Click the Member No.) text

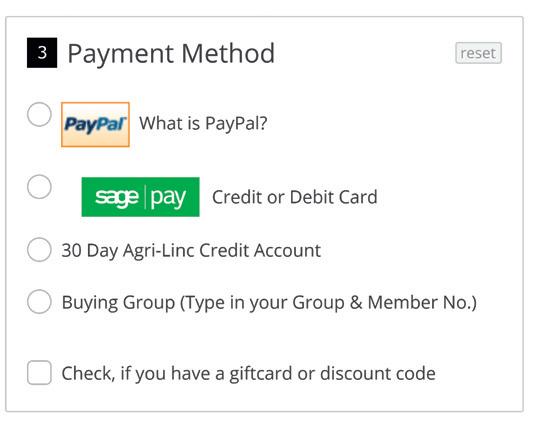pyautogui.click(x=422, y=303)
